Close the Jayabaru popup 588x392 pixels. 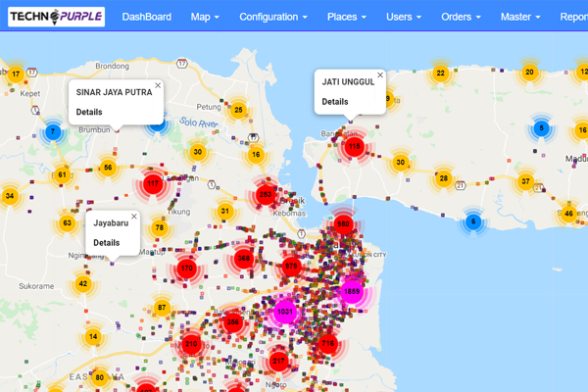pyautogui.click(x=134, y=217)
